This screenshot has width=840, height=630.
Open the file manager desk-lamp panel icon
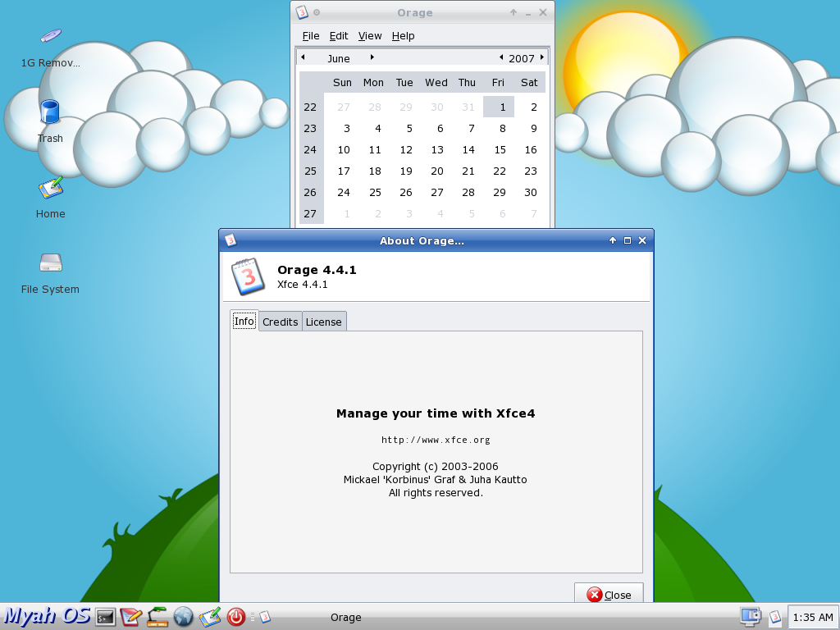coord(157,617)
